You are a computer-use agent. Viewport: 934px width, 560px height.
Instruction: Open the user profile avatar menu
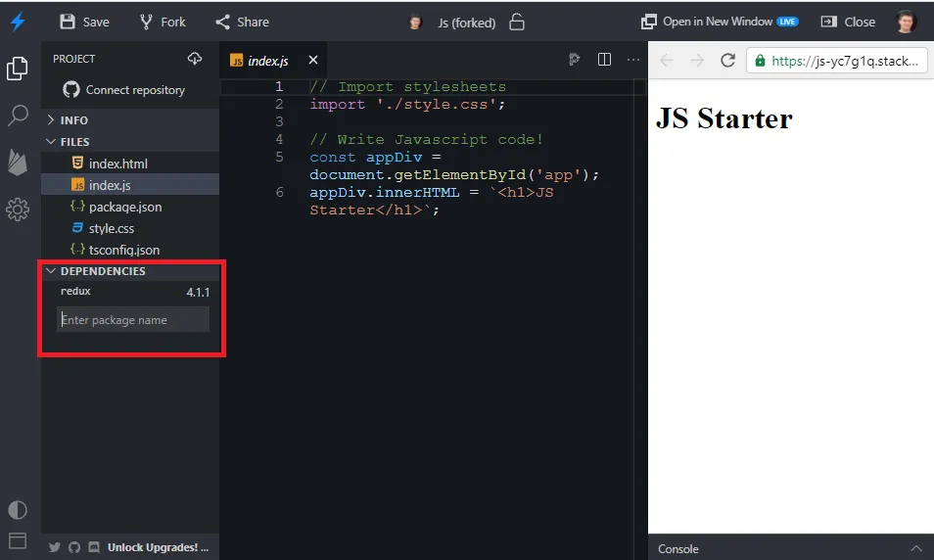pyautogui.click(x=906, y=23)
